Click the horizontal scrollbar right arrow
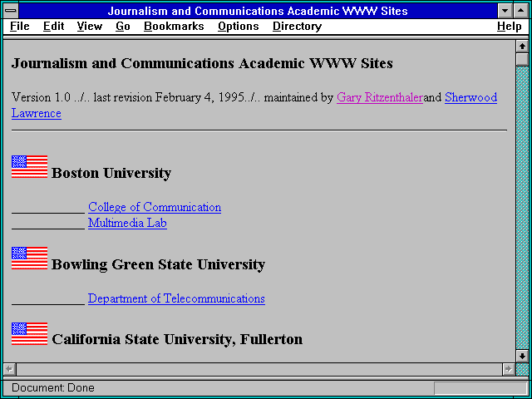 (x=508, y=369)
